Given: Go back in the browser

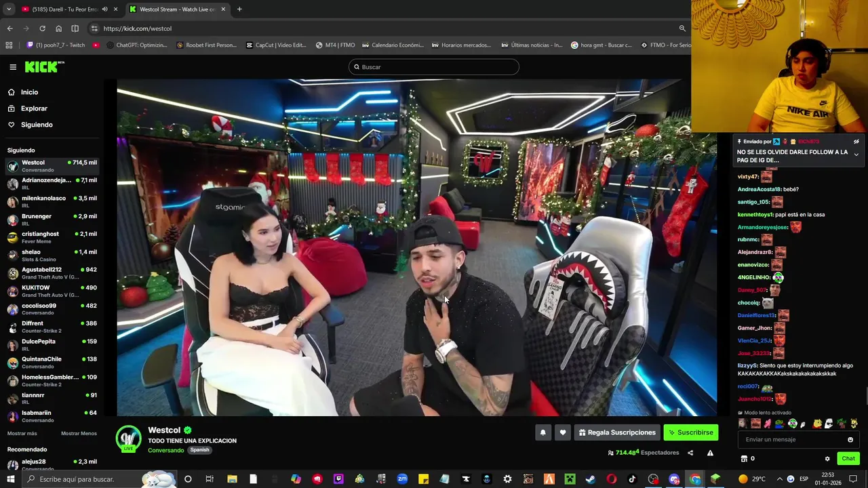Looking at the screenshot, I should pyautogui.click(x=9, y=28).
